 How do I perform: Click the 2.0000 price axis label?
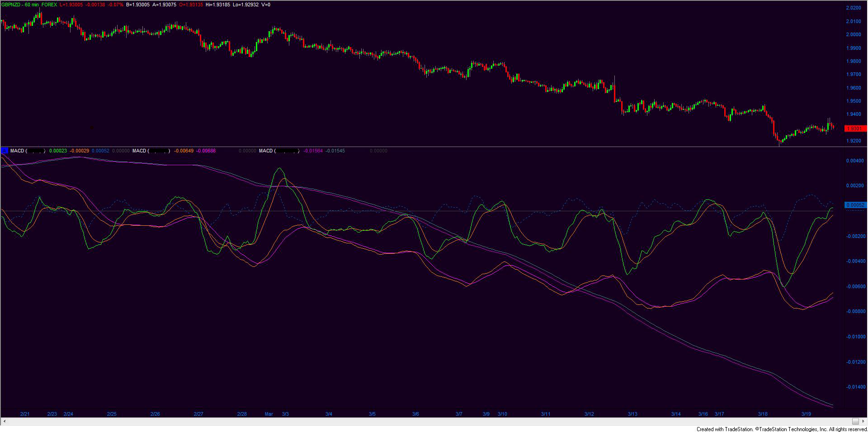point(854,34)
